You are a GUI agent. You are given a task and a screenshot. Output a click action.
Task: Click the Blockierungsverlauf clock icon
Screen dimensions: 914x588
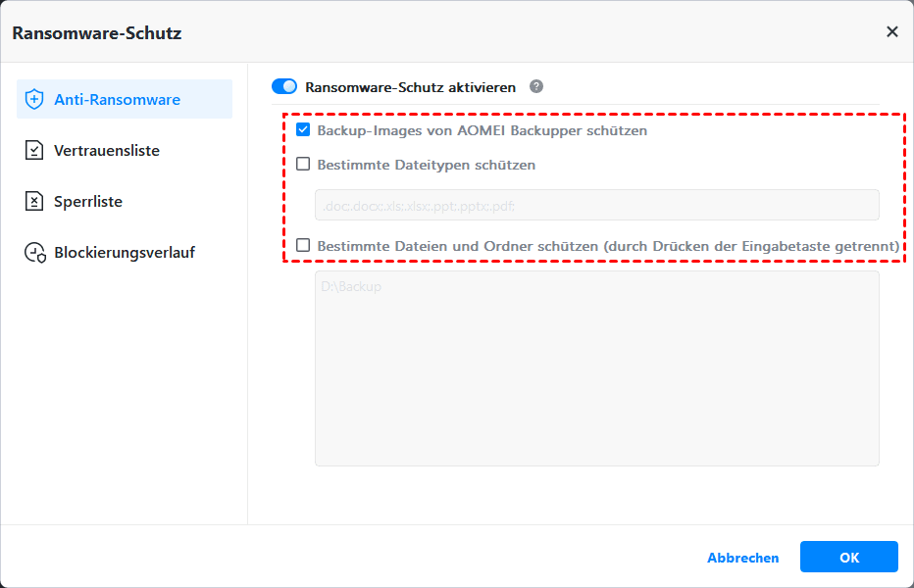[x=34, y=253]
